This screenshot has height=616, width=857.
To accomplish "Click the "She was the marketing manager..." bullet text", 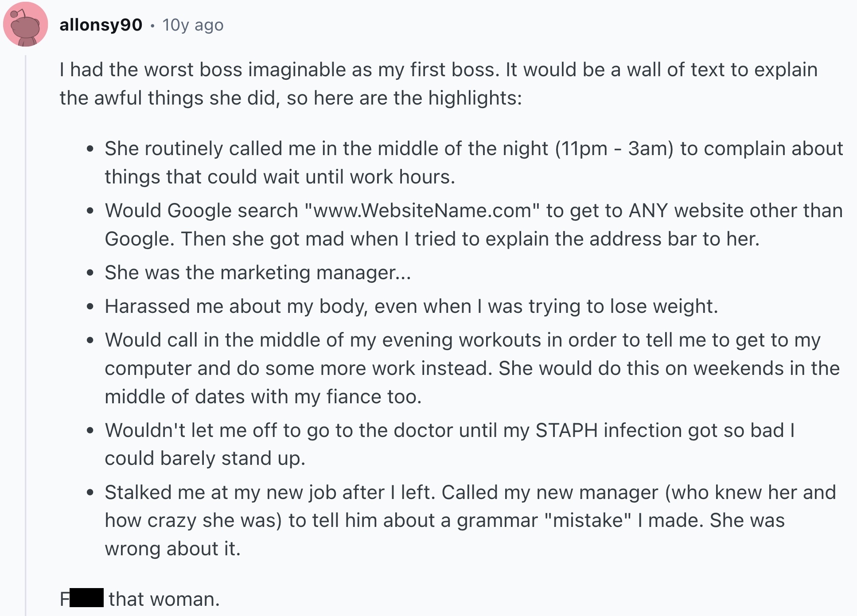I will [258, 273].
